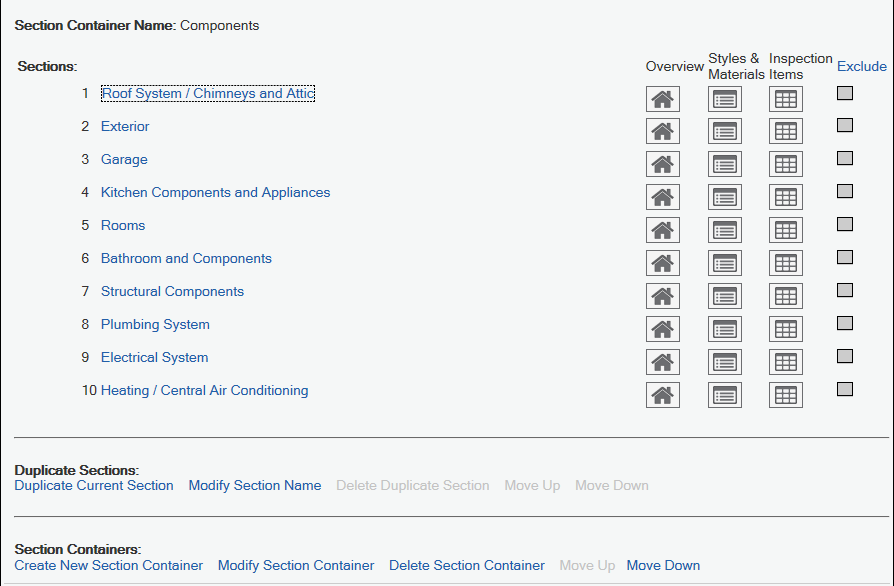Open Inspection Items for Electrical System

click(786, 363)
